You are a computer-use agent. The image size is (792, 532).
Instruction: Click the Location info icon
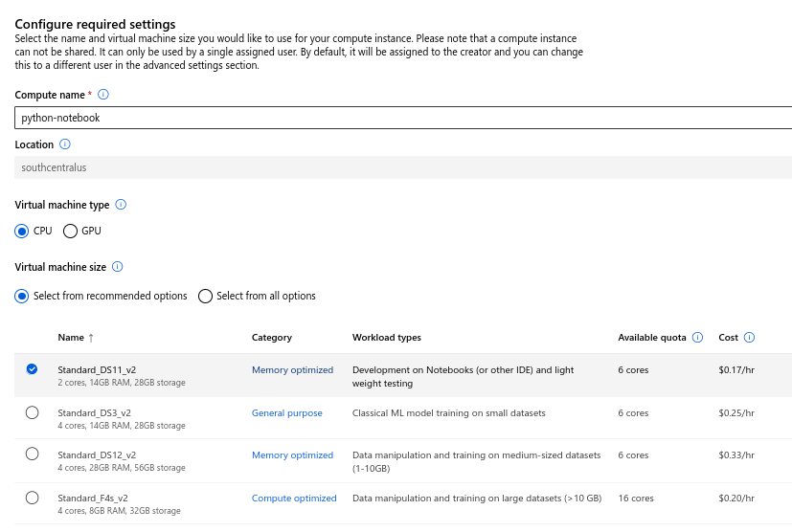pos(65,144)
